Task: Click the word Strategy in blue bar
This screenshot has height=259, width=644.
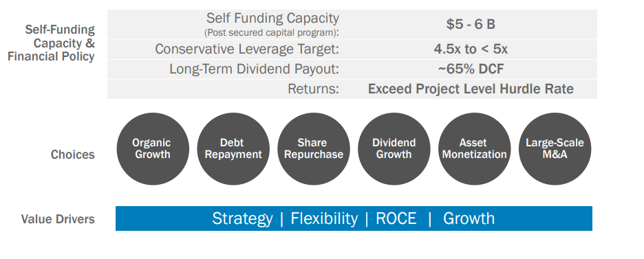Action: point(242,219)
